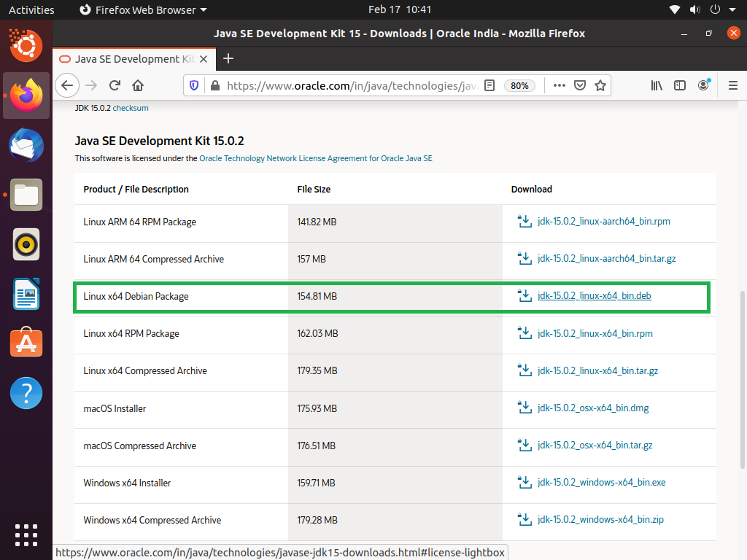Show Applications grid in the dock

coord(26,534)
